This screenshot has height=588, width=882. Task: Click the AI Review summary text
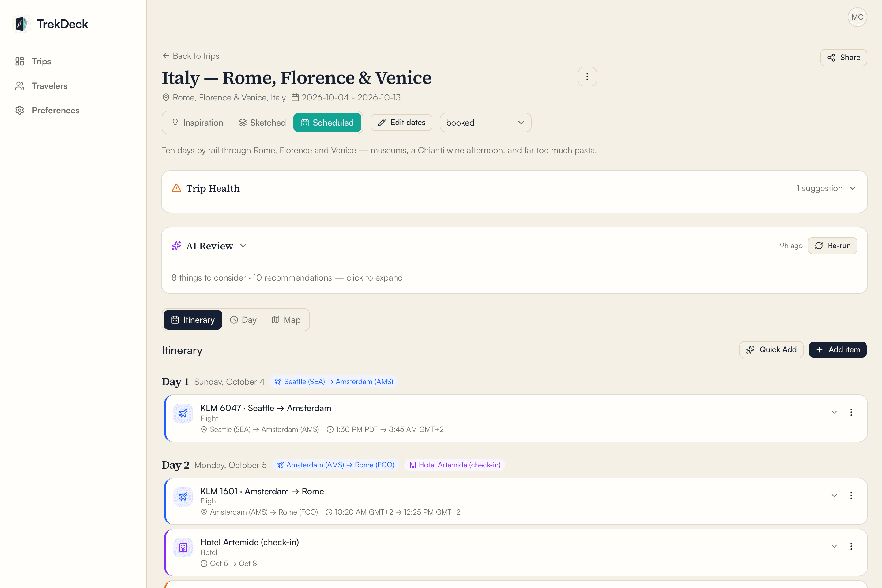point(287,277)
